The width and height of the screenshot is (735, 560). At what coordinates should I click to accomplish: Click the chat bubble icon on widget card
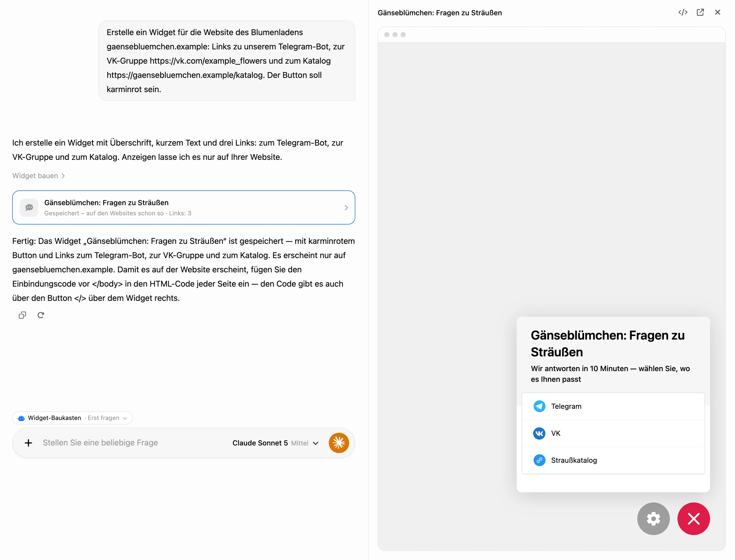click(x=29, y=207)
